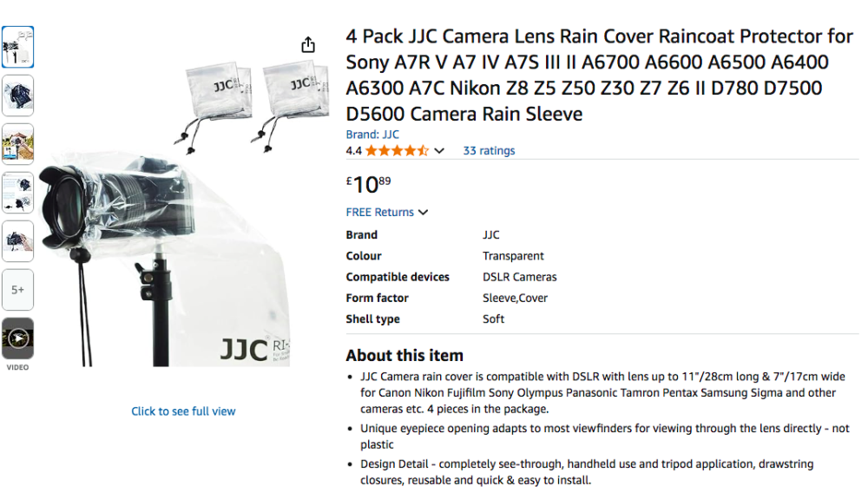Open the Brand: JJC store link

tap(372, 135)
